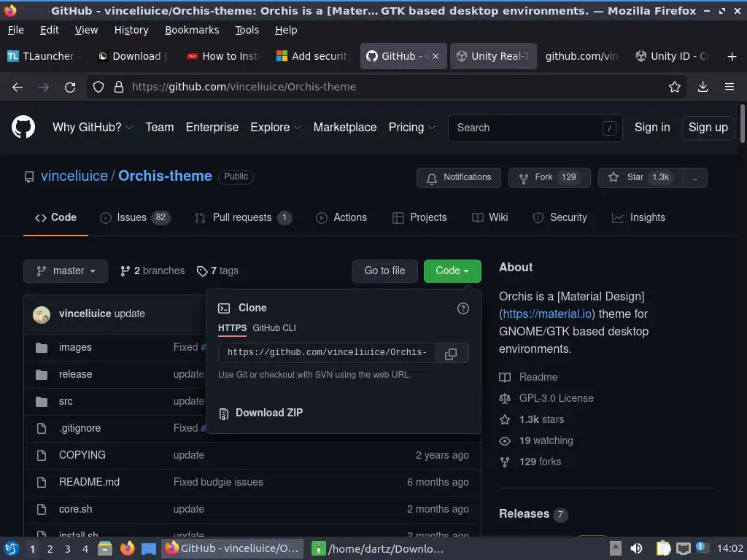Open the images folder
The width and height of the screenshot is (747, 560).
pyautogui.click(x=75, y=348)
